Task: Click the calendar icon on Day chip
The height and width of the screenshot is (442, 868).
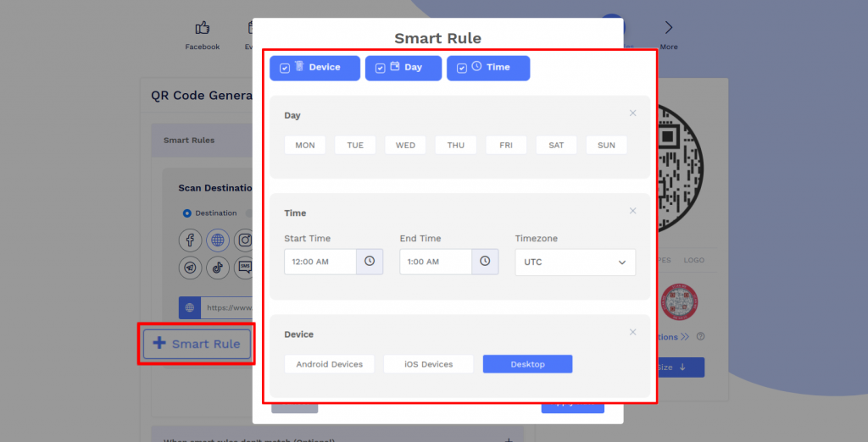Action: click(x=395, y=66)
